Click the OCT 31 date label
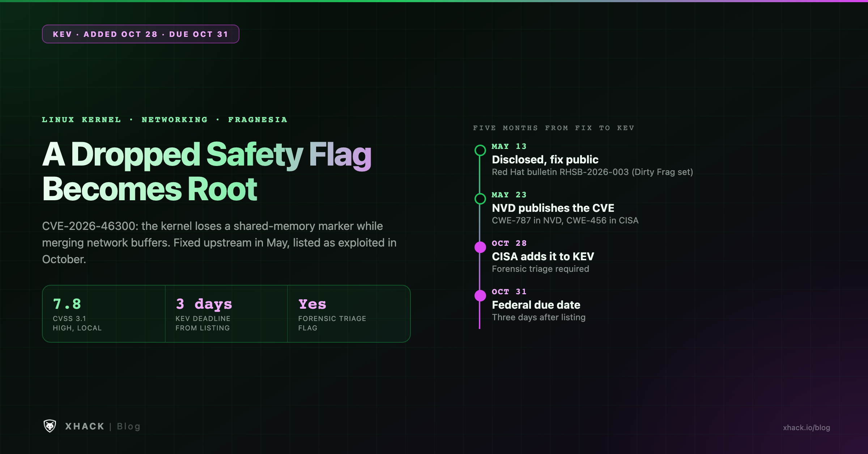 coord(509,292)
